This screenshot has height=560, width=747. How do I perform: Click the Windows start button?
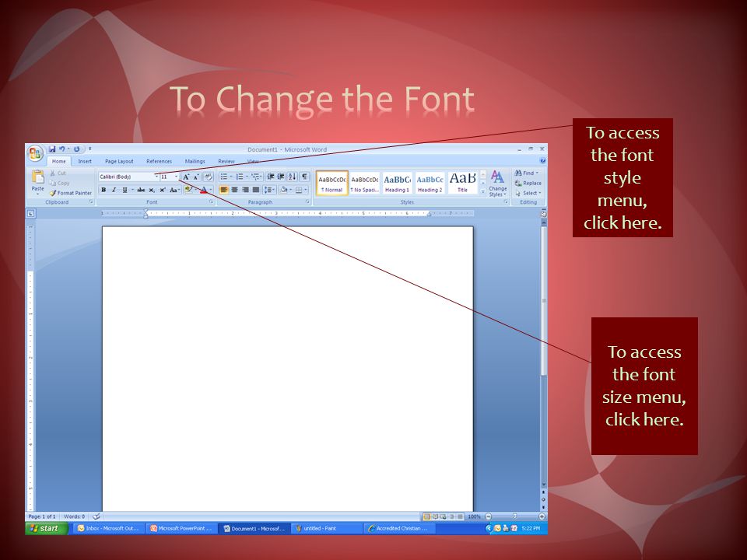pyautogui.click(x=46, y=528)
